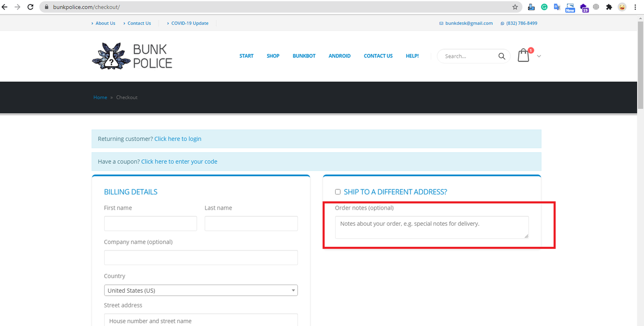Screen dimensions: 644x326
Task: Click the gray globe extension icon
Action: pos(596,7)
